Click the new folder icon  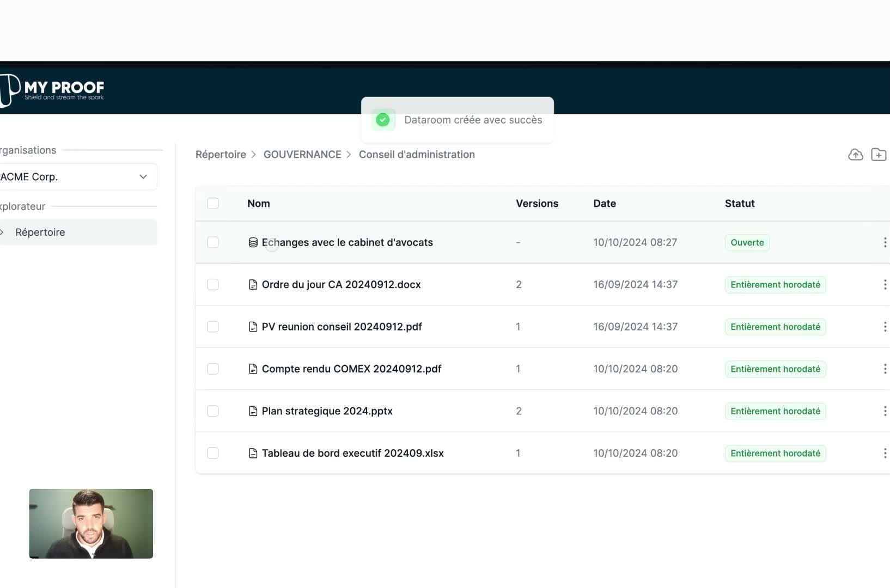[878, 155]
